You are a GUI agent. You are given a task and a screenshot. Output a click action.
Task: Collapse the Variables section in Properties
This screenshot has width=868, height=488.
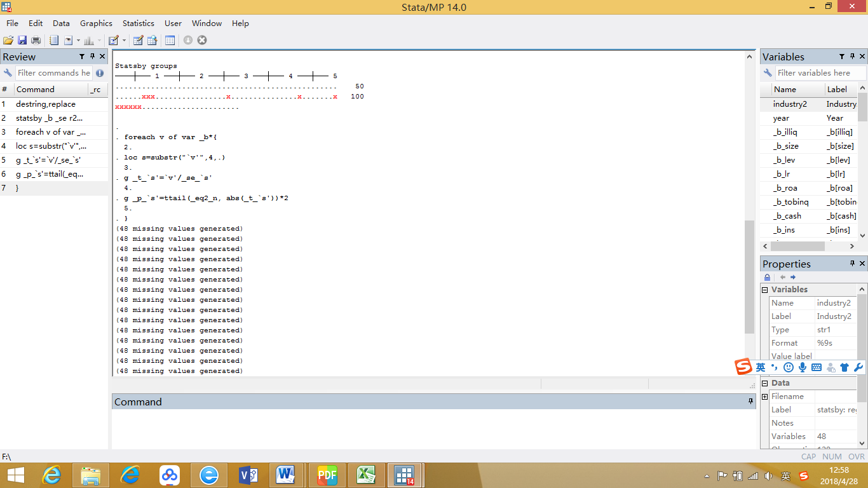(765, 290)
